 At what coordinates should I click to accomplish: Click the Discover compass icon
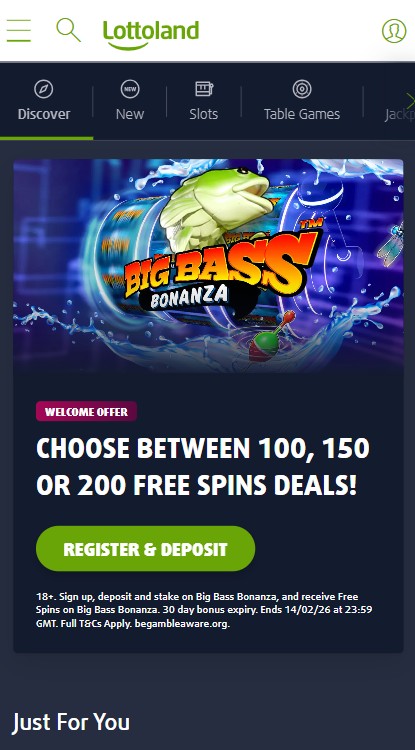[x=44, y=89]
